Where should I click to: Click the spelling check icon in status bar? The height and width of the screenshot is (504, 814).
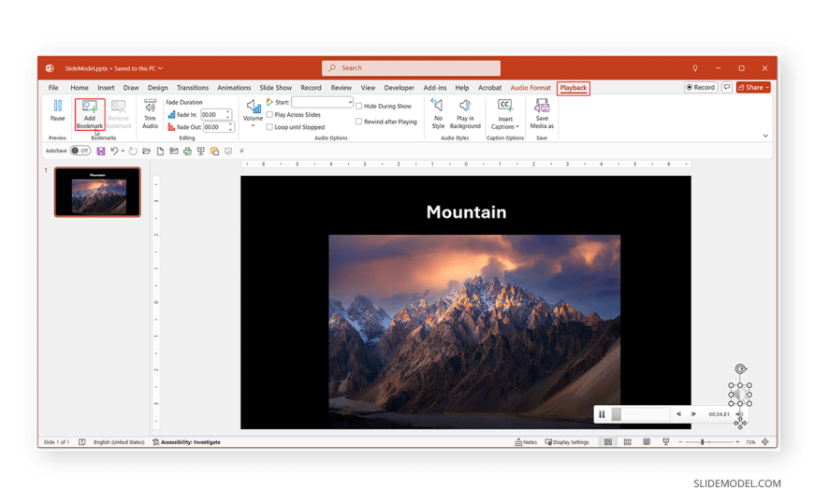(82, 442)
